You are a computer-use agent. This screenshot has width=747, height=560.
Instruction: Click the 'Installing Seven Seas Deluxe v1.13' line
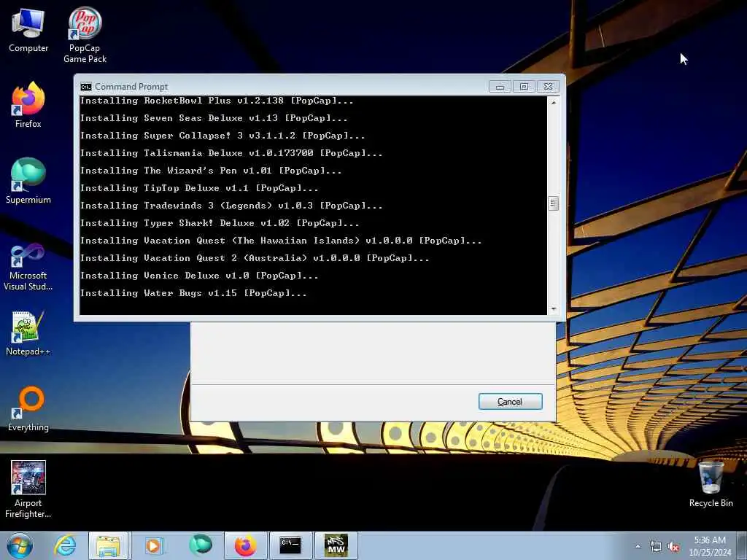pos(214,118)
